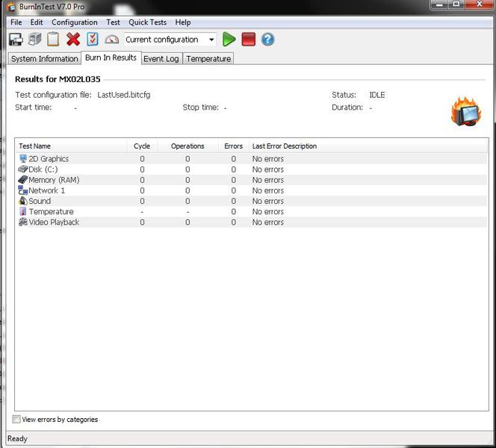Image resolution: width=496 pixels, height=448 pixels.
Task: Select the Memory (RAM) test name
Action: click(x=54, y=180)
